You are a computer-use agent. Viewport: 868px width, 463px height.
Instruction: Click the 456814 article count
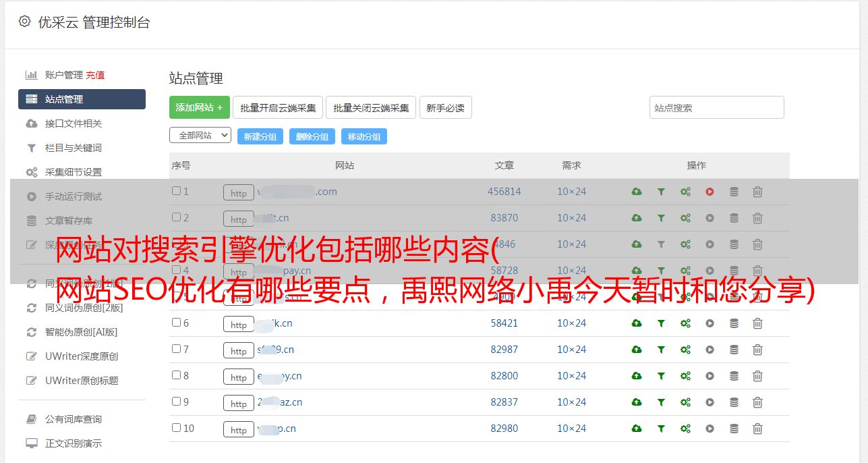[504, 192]
